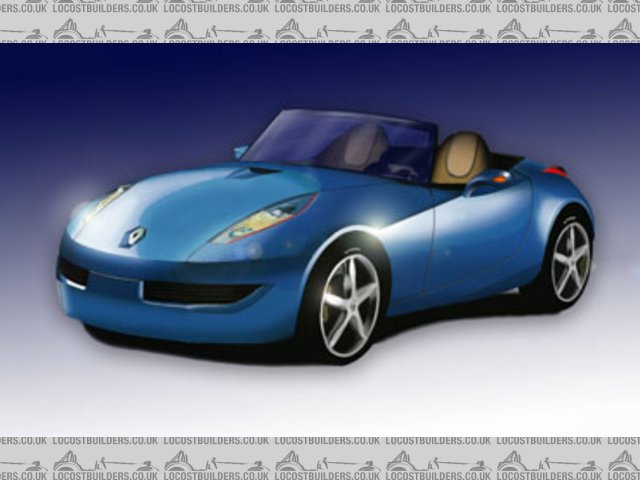Click the rear wheel's alloy rim
Viewport: 640px width, 480px height.
(x=571, y=260)
